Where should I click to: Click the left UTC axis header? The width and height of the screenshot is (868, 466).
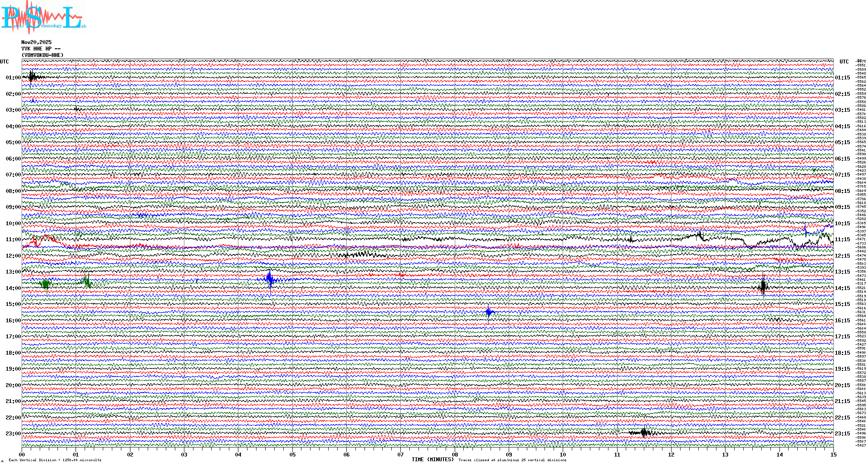(x=4, y=62)
